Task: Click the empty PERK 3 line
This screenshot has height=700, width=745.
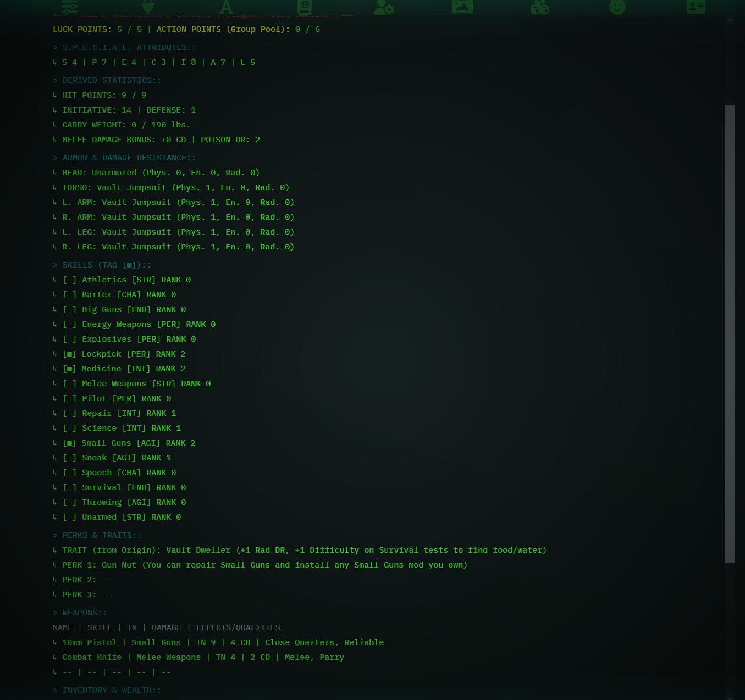Action: 82,595
